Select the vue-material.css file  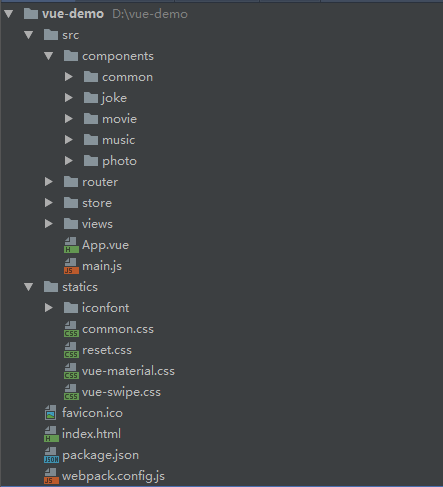tap(128, 371)
